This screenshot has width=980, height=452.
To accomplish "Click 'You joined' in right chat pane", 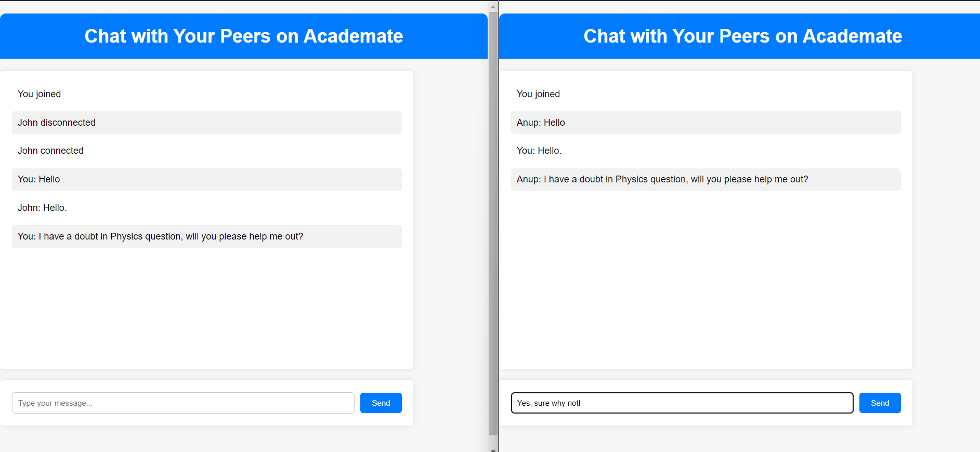I will (x=538, y=94).
